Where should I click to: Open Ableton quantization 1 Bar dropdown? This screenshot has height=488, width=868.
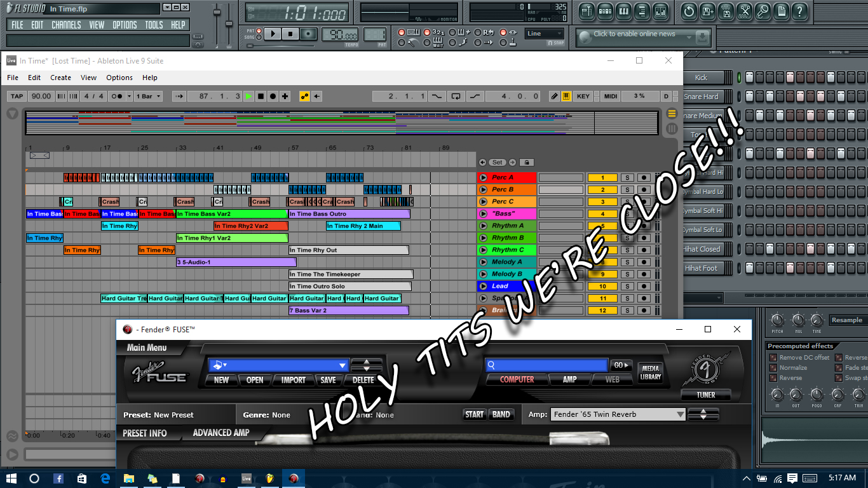click(149, 96)
